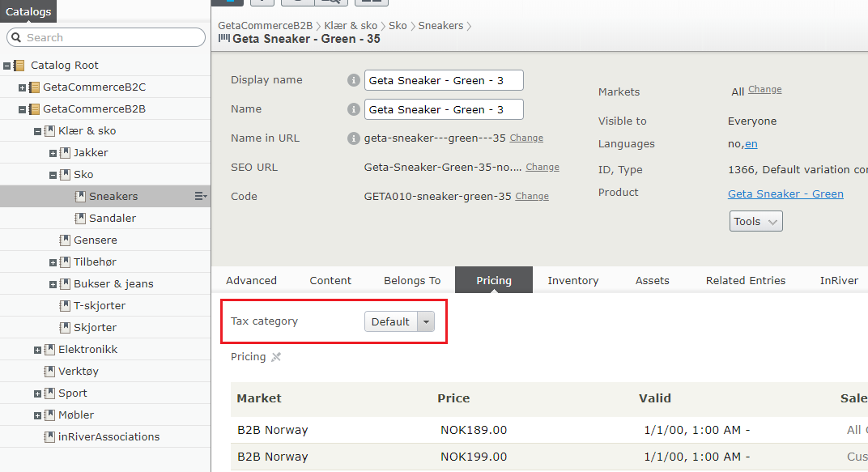The height and width of the screenshot is (472, 868).
Task: Open the Assets tab
Action: coord(652,281)
